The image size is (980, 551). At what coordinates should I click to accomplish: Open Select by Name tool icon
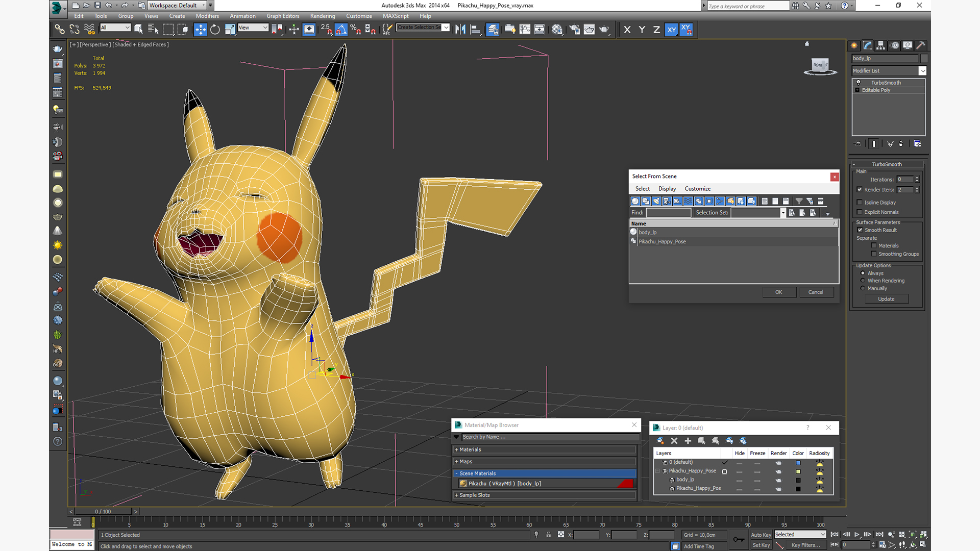(x=153, y=30)
